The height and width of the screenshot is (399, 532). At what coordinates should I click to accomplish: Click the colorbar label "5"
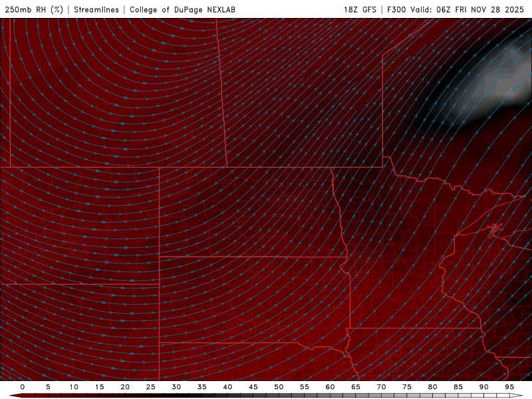click(48, 387)
